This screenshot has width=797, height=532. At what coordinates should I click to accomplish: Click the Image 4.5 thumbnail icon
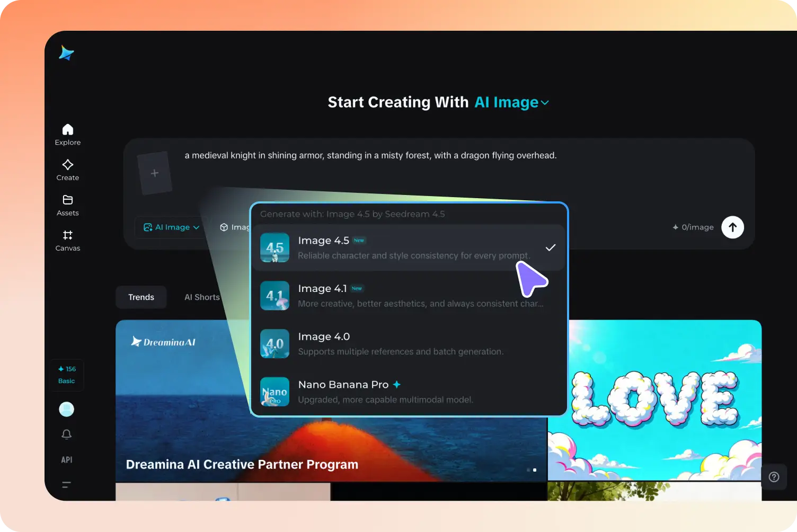(x=275, y=247)
